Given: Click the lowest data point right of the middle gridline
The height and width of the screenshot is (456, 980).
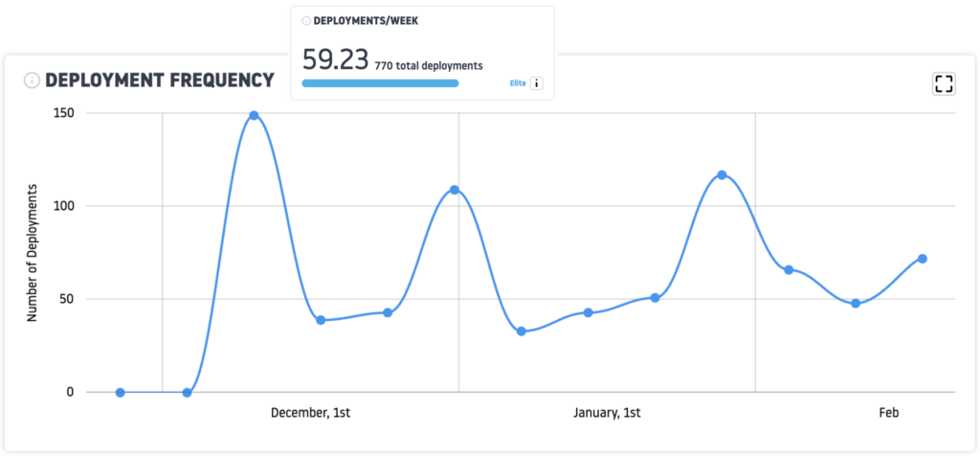Looking at the screenshot, I should (x=521, y=331).
